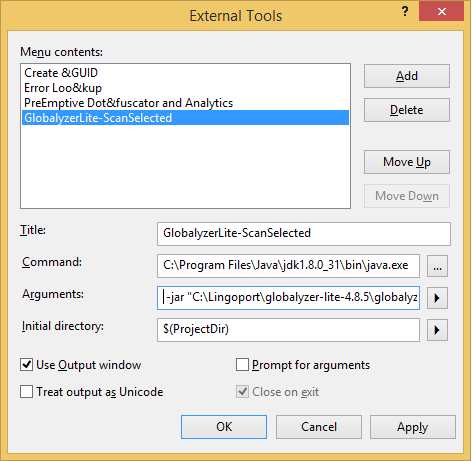Select PreEmptive Dot&fuscator and Analytics entry
The height and width of the screenshot is (461, 472).
[x=185, y=103]
